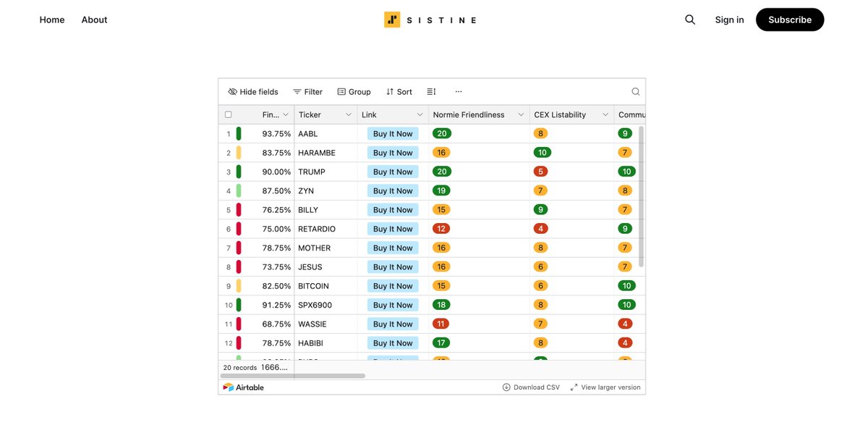This screenshot has height=433, width=868.
Task: Click the Sign in link
Action: [729, 20]
